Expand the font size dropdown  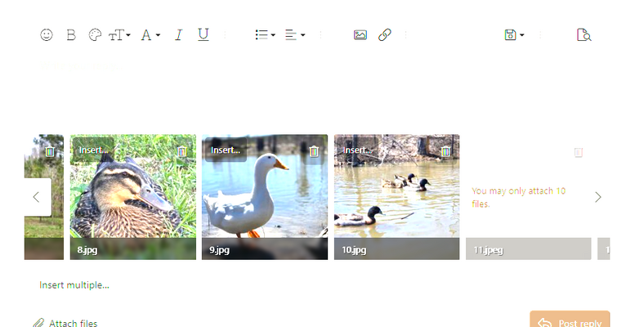(119, 35)
